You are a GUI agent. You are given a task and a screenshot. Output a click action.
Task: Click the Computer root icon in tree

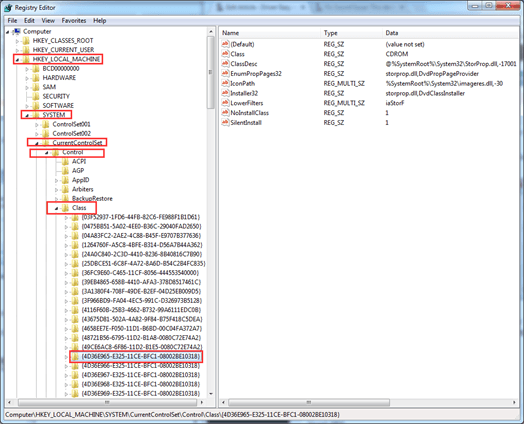[17, 31]
